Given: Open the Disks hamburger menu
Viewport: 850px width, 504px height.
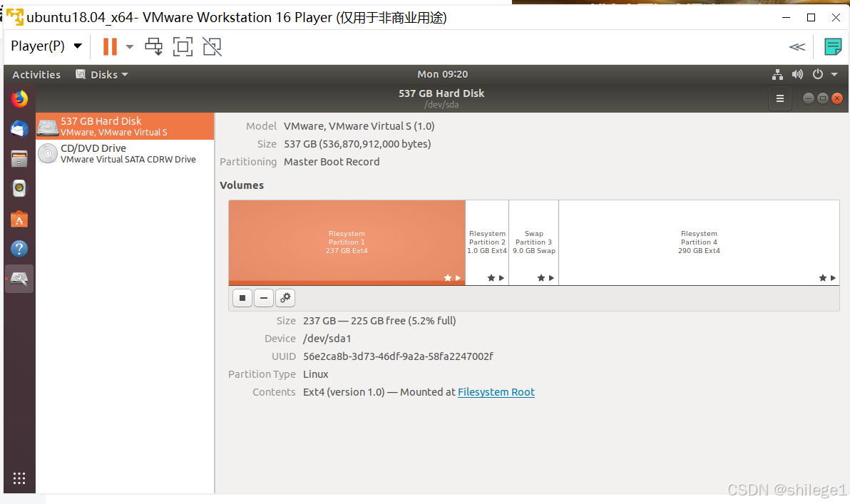Looking at the screenshot, I should [780, 98].
